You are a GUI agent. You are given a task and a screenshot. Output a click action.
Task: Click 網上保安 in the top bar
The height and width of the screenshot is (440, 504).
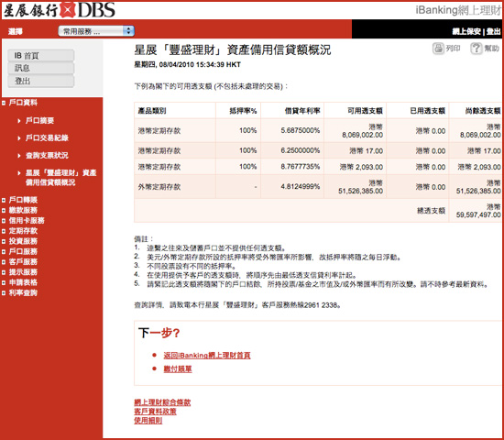[466, 31]
